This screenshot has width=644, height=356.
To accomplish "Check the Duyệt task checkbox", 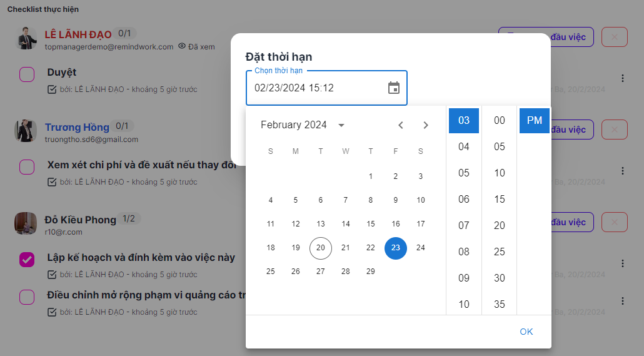I will coord(27,74).
